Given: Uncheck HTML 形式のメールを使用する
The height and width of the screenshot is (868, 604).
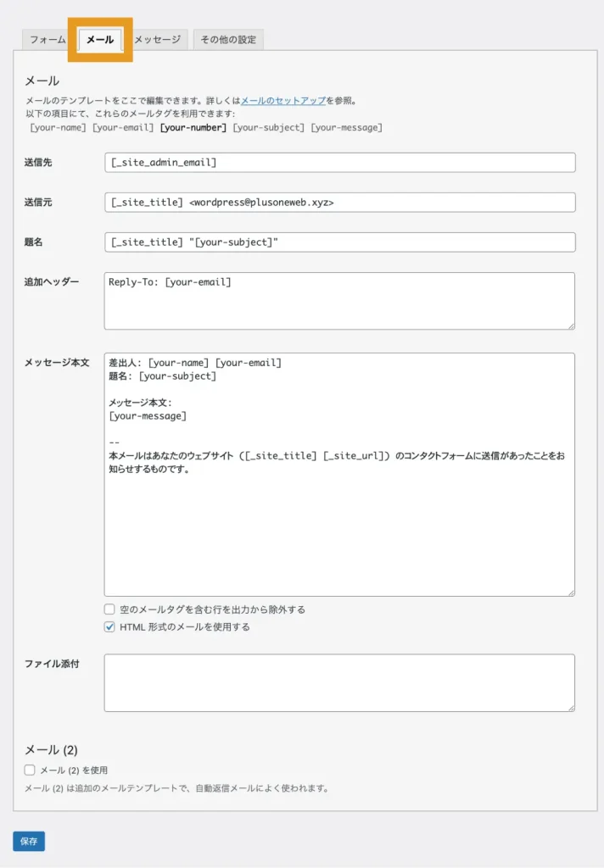Looking at the screenshot, I should point(109,627).
